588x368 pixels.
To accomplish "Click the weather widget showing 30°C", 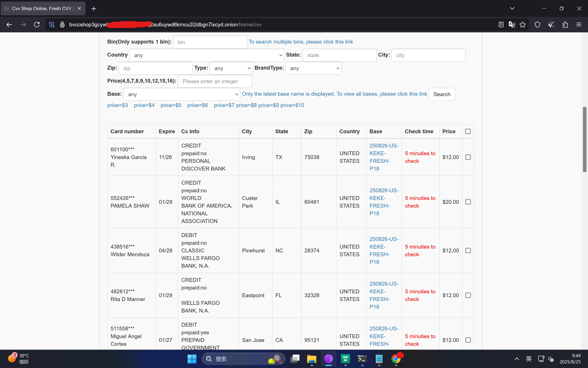I will click(x=19, y=359).
